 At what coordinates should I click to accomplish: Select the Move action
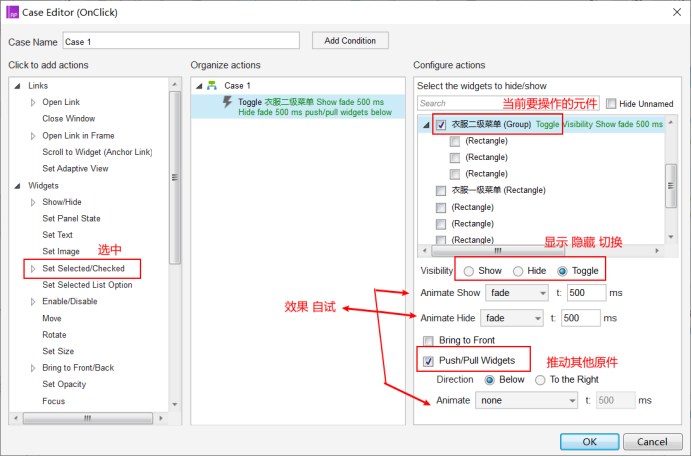coord(52,318)
